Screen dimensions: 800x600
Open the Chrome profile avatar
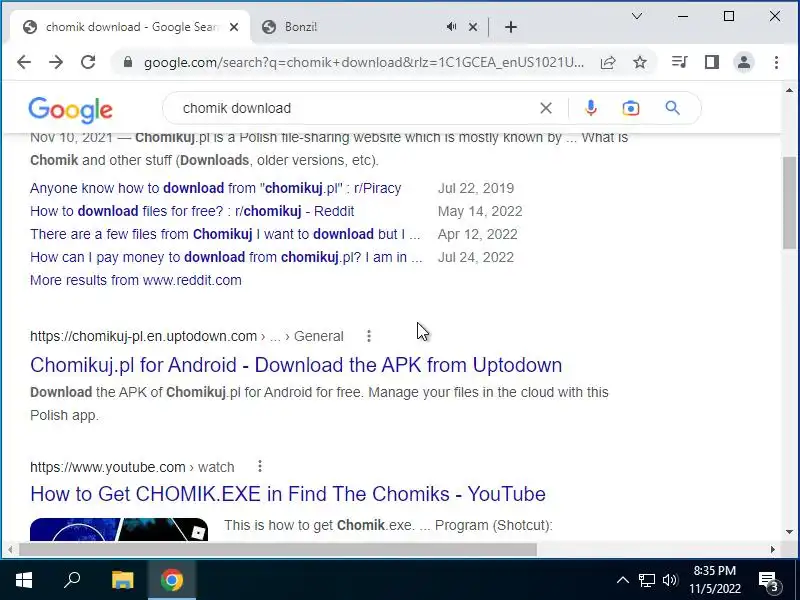tap(744, 62)
